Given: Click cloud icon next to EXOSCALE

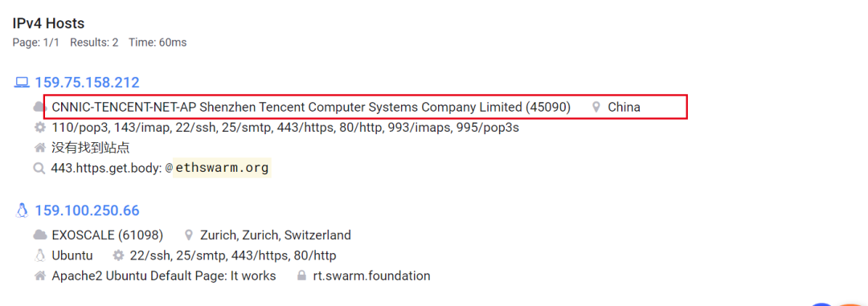Looking at the screenshot, I should pyautogui.click(x=40, y=235).
